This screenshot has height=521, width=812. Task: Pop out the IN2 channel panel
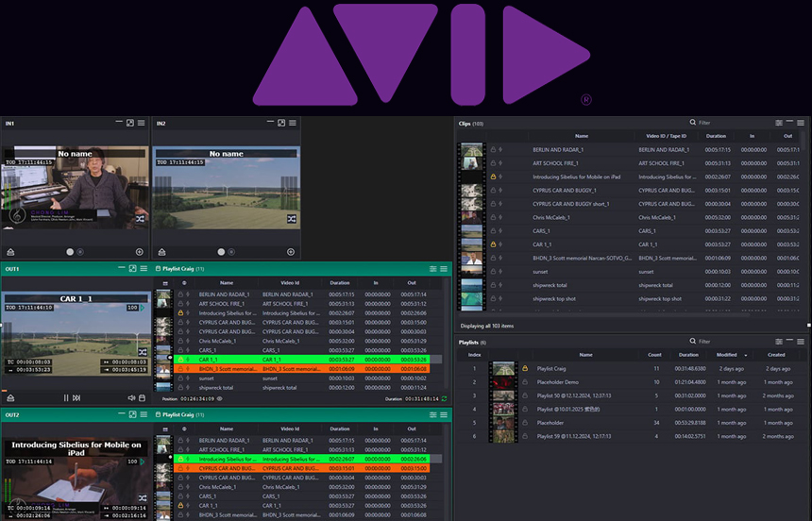[x=281, y=123]
